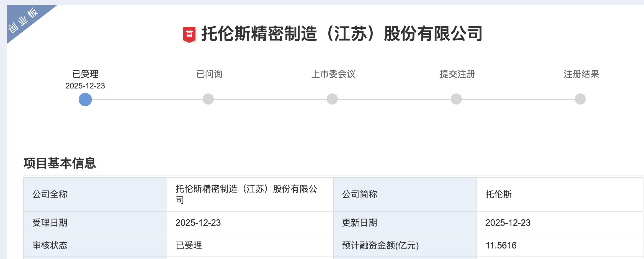Screen dimensions: 644x259
Task: Click the 已受理 step label
Action: 85,74
